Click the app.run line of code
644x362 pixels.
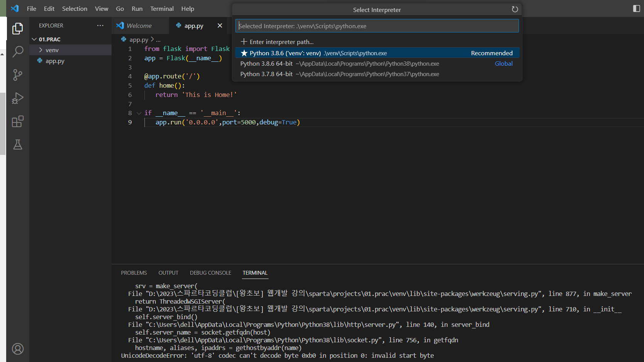tap(228, 122)
